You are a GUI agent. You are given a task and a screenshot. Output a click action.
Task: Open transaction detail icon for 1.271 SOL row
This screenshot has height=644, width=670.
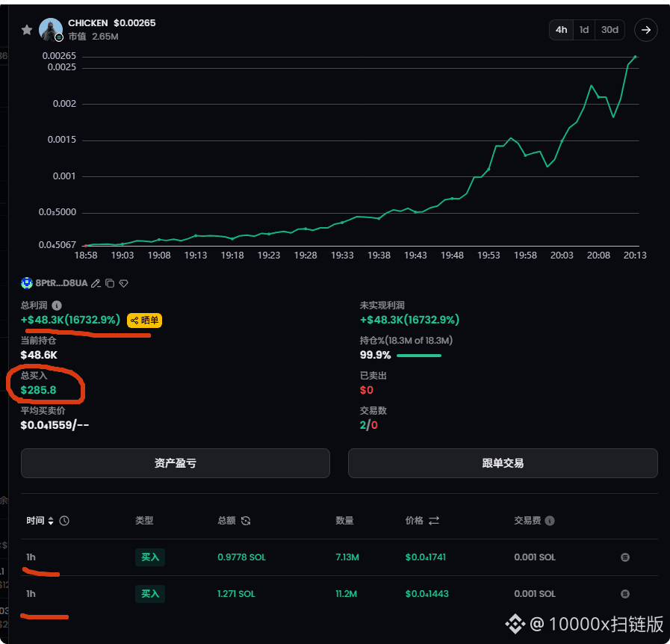(624, 594)
